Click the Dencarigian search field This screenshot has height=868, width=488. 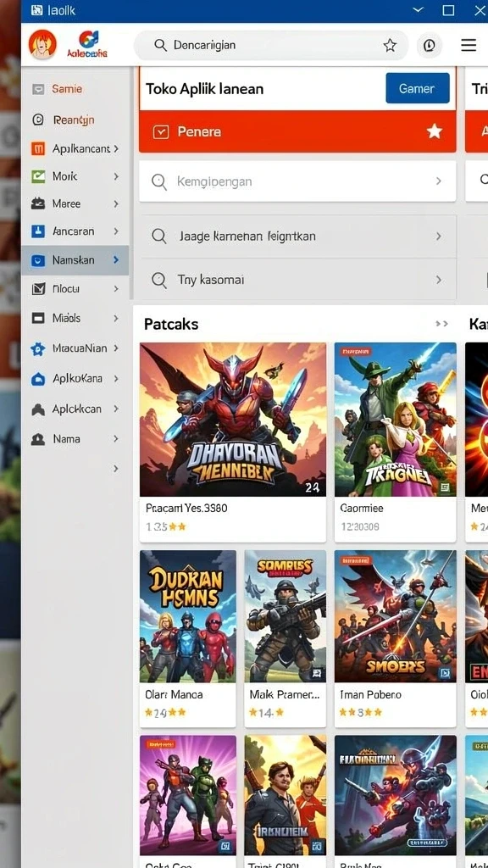pos(271,46)
